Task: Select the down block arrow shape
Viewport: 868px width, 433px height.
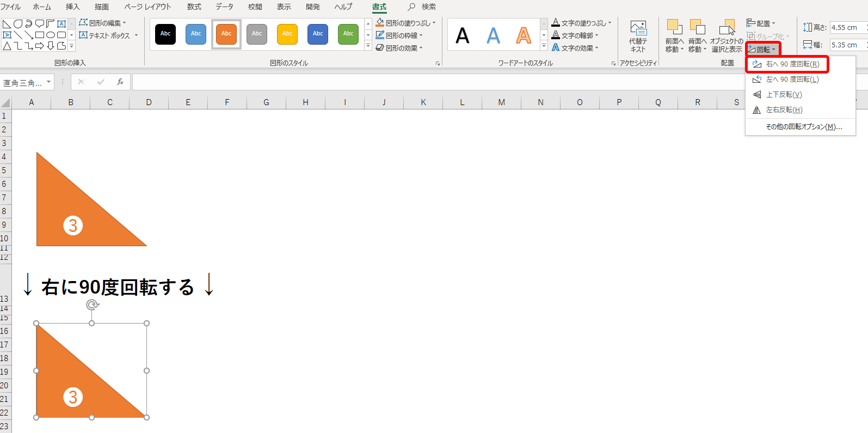Action: (51, 46)
